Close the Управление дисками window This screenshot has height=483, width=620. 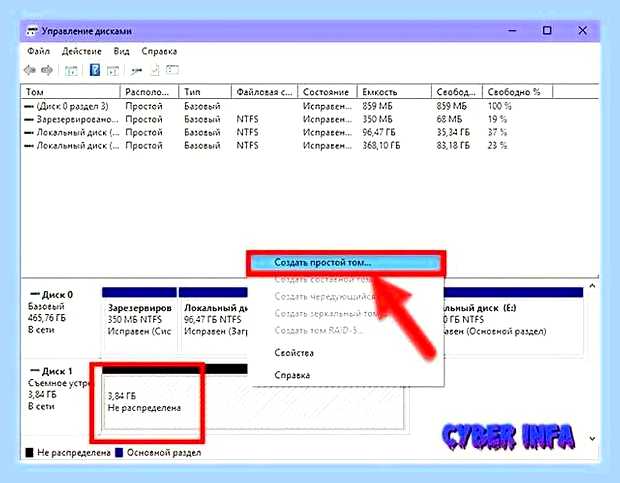tap(582, 30)
